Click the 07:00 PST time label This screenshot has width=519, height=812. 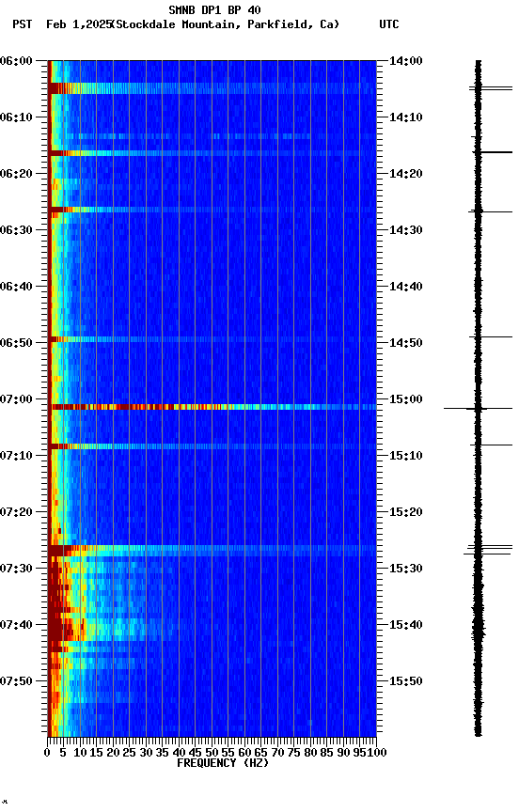click(16, 399)
